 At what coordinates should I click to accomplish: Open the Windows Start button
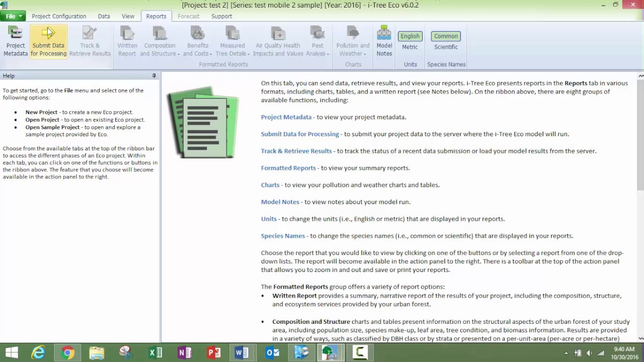(x=11, y=352)
